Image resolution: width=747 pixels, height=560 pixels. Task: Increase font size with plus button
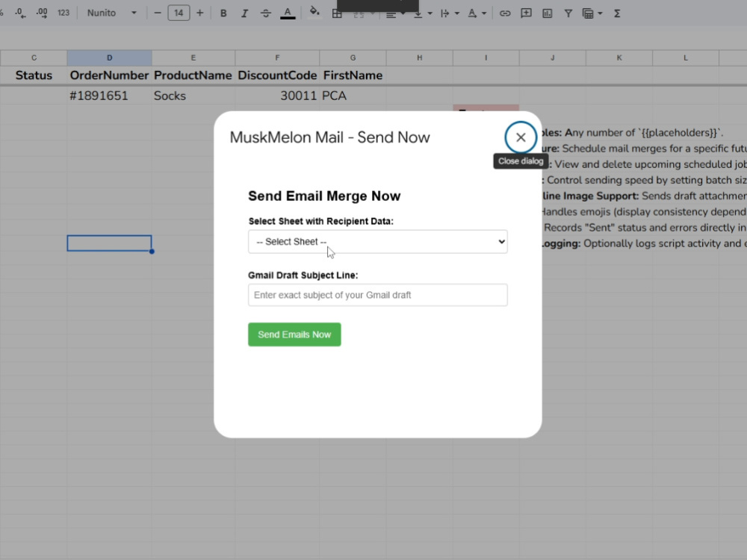click(x=200, y=13)
